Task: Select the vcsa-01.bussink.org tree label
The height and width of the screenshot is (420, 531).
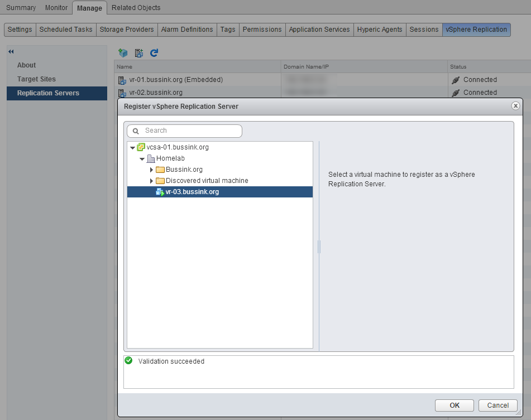Action: pyautogui.click(x=178, y=147)
